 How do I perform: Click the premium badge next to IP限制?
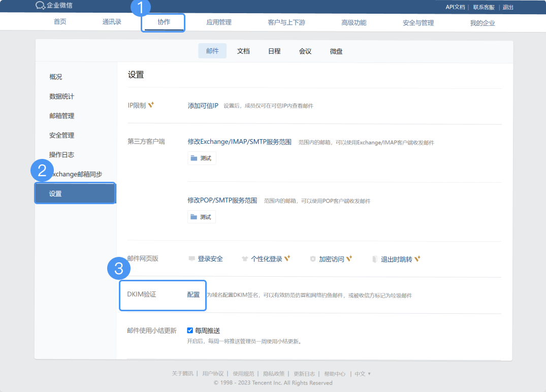coord(151,105)
